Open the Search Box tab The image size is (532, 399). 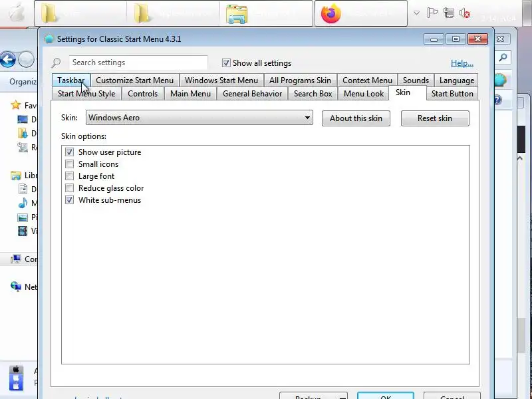tap(313, 94)
